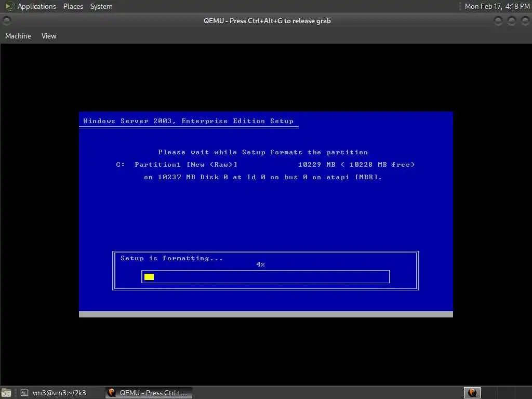532x399 pixels.
Task: Open the System menu
Action: coord(101,6)
